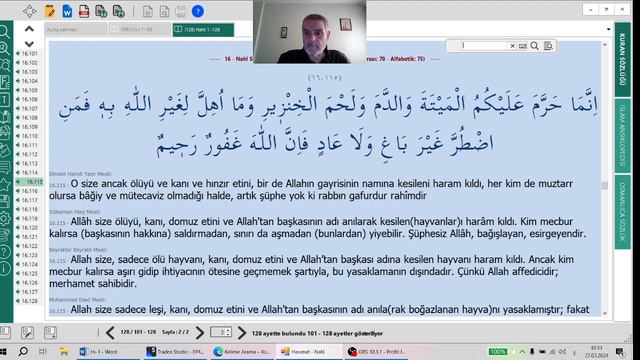Viewport: 640px width, 360px height.
Task: Open the Osmanlıca Sözlük side tab
Action: click(x=622, y=212)
